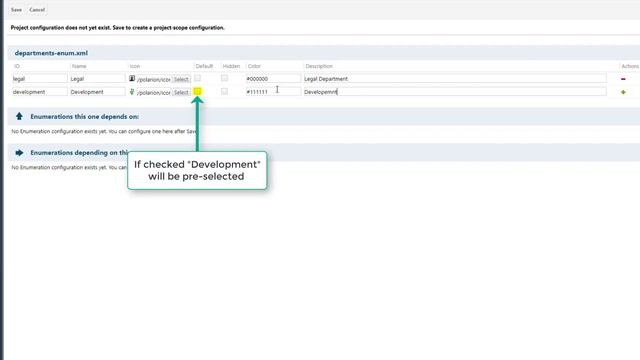
Task: Remove legal row with minus icon
Action: [x=623, y=79]
